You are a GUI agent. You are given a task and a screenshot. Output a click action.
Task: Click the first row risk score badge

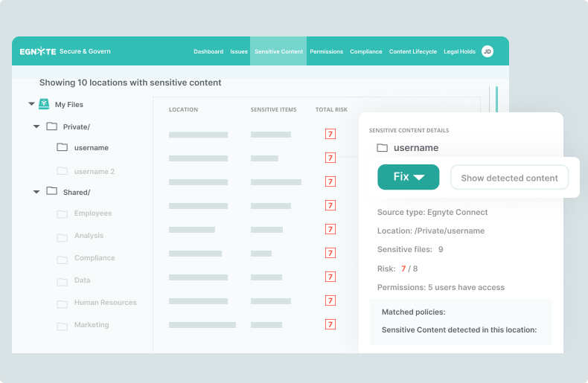(x=330, y=134)
